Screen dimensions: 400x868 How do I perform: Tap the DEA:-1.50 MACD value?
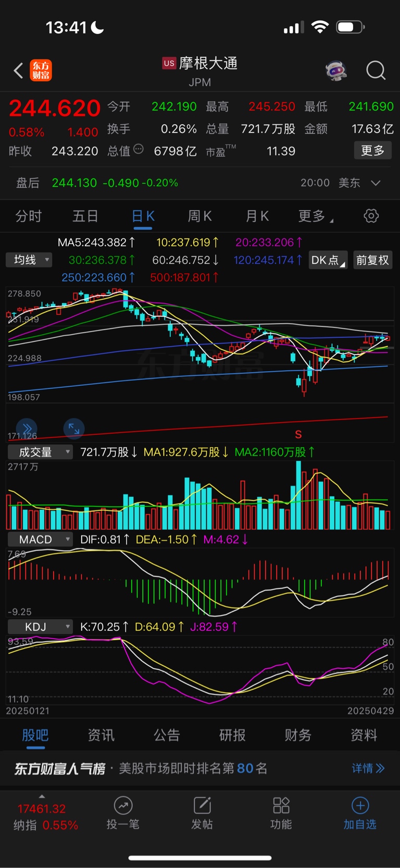167,540
